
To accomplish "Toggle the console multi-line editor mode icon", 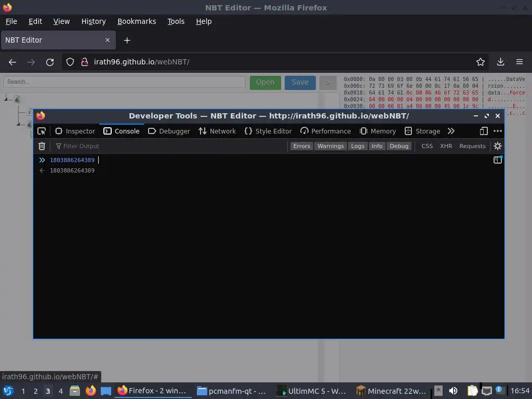I will (497, 160).
